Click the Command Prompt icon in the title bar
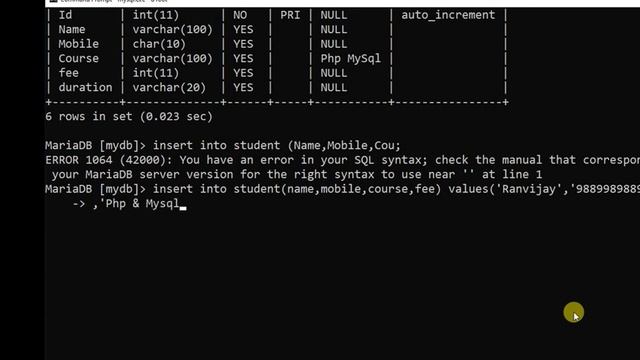Screen dimensions: 640x360 [53, 1]
